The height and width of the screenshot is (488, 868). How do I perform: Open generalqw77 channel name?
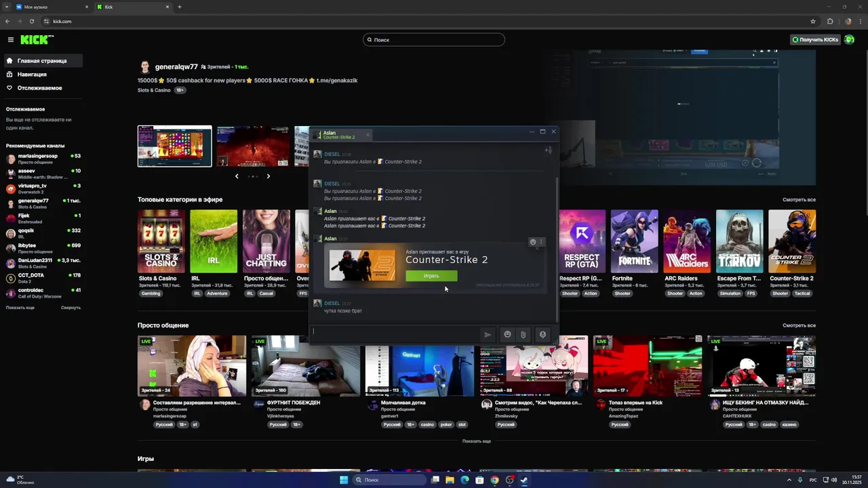(176, 67)
